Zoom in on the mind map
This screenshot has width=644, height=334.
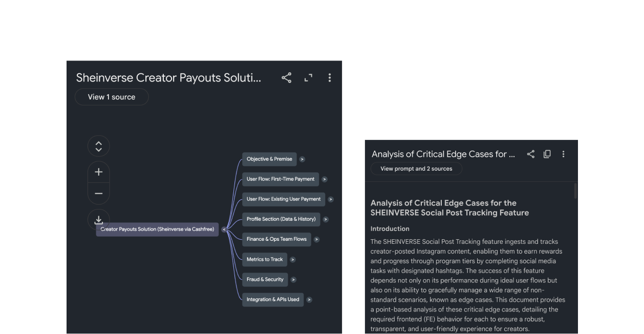click(x=99, y=172)
